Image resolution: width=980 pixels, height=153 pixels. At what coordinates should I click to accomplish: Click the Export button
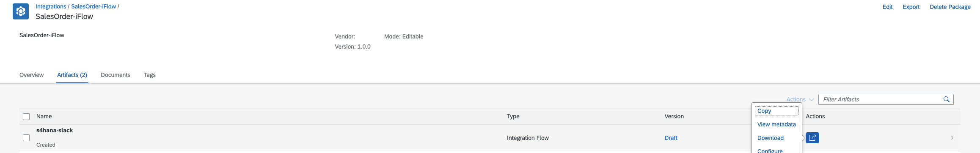pyautogui.click(x=911, y=7)
